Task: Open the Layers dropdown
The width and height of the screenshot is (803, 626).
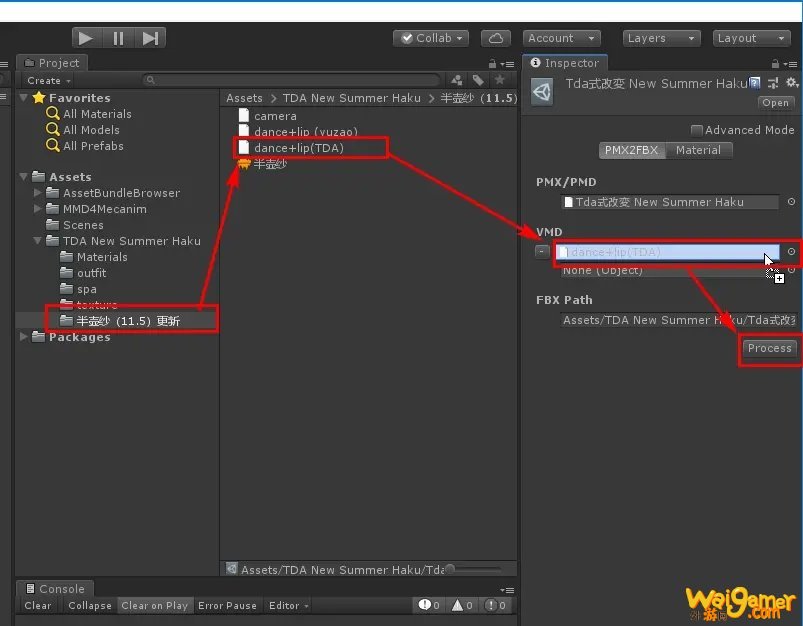Action: (x=661, y=38)
